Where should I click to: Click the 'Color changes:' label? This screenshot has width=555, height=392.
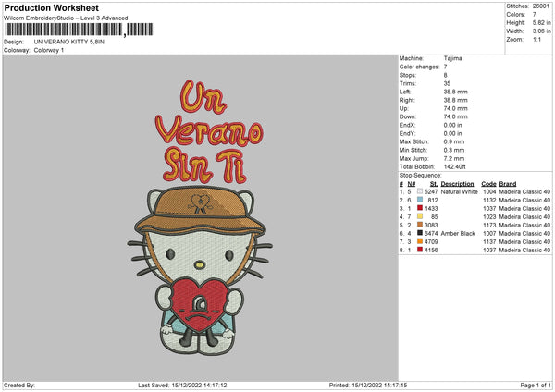click(419, 67)
